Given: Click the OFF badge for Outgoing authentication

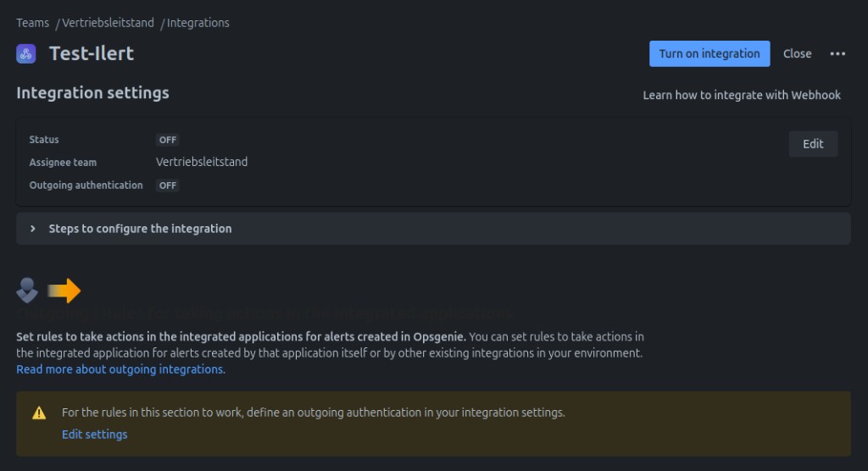Looking at the screenshot, I should (x=167, y=186).
